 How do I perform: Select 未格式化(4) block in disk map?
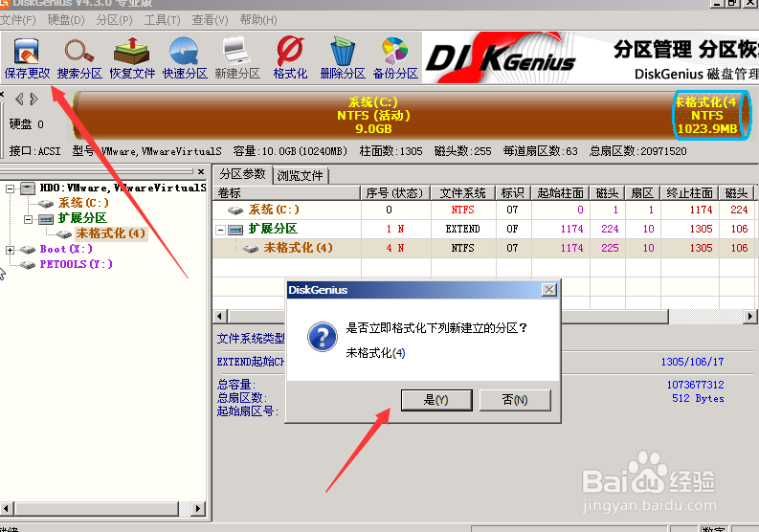[711, 115]
